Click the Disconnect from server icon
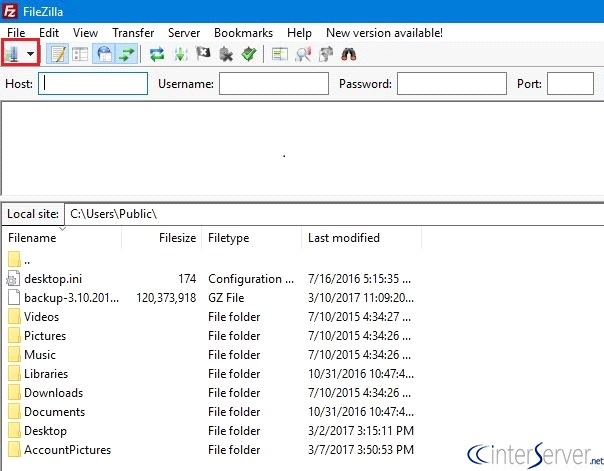This screenshot has height=471, width=604. pos(226,54)
